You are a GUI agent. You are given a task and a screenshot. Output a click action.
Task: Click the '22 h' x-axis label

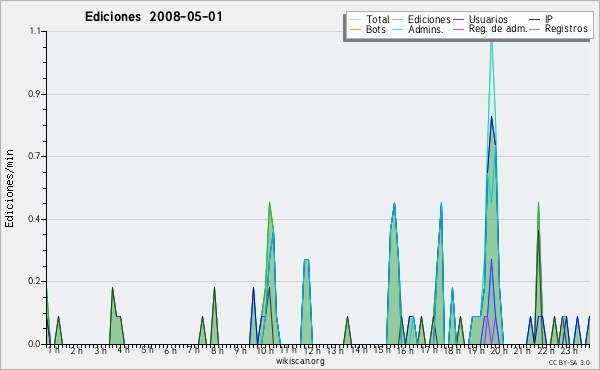click(546, 350)
